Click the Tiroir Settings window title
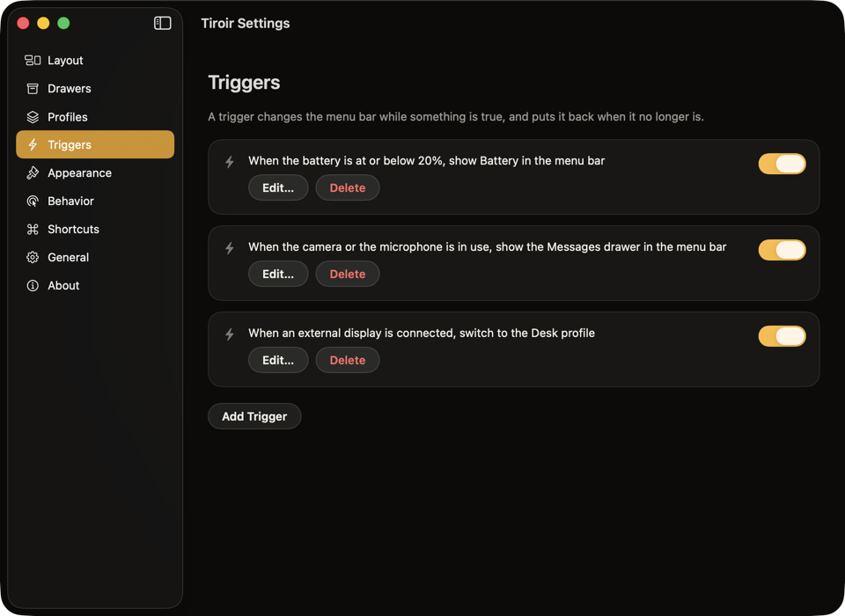The height and width of the screenshot is (616, 845). (246, 23)
